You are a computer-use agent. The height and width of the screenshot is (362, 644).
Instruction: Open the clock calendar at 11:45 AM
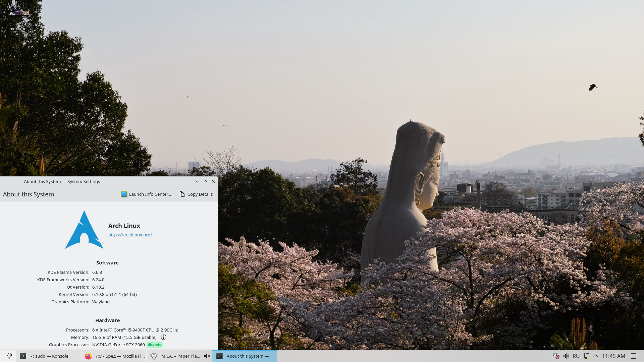(613, 356)
